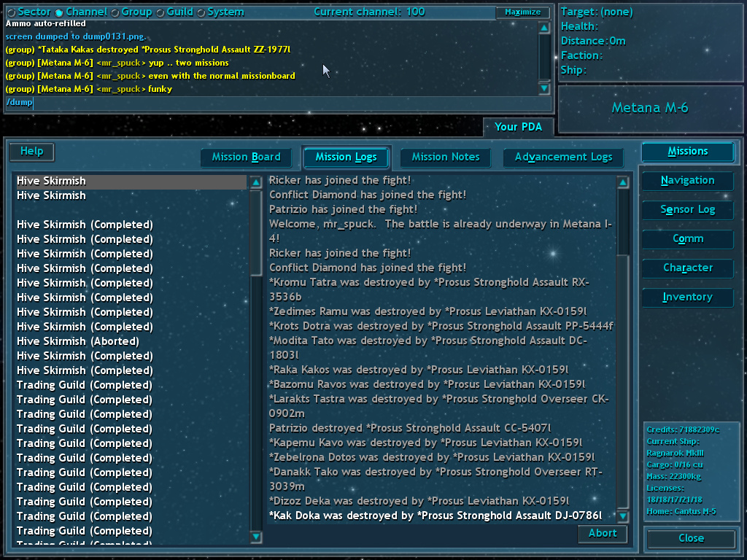Click mission list scroll up arrow
The height and width of the screenshot is (560, 747).
(256, 182)
